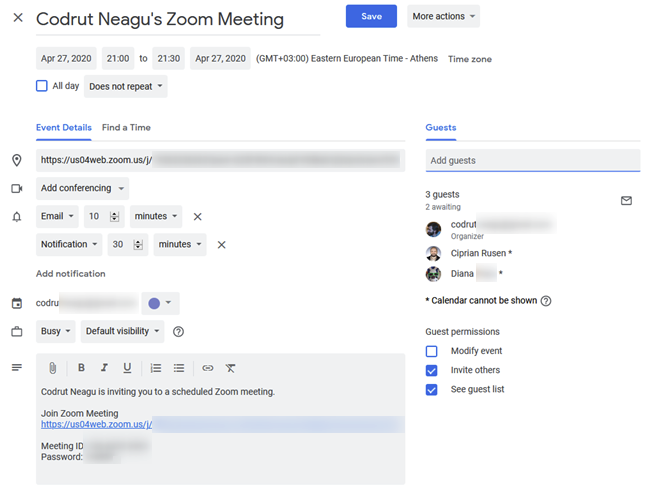Click the 21:30 end time

pyautogui.click(x=169, y=58)
